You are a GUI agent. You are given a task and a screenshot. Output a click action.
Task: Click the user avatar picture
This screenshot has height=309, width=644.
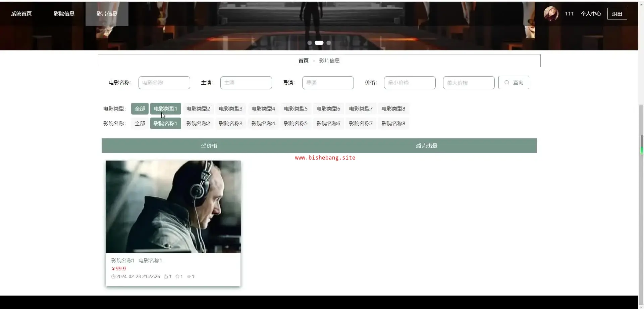pyautogui.click(x=551, y=14)
